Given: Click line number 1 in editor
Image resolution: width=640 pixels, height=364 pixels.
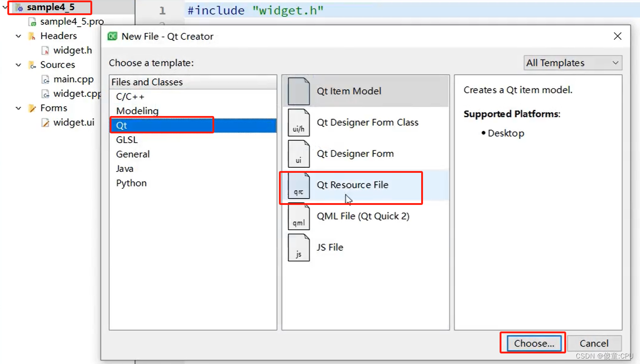Looking at the screenshot, I should 162,10.
